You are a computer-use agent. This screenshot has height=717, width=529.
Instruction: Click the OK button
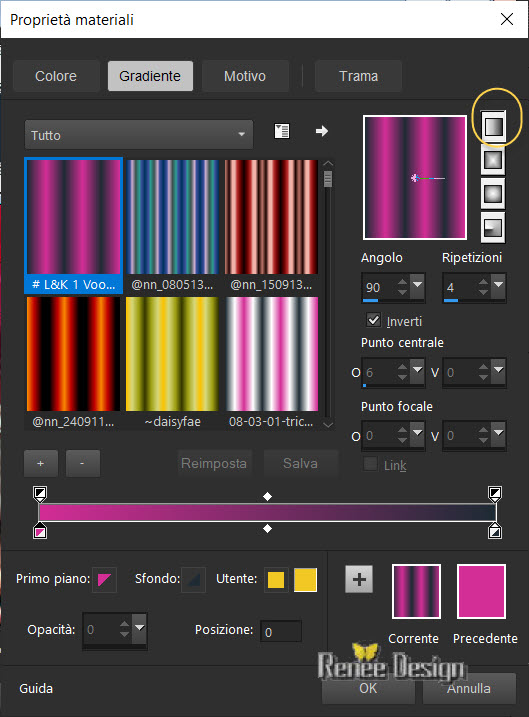368,688
